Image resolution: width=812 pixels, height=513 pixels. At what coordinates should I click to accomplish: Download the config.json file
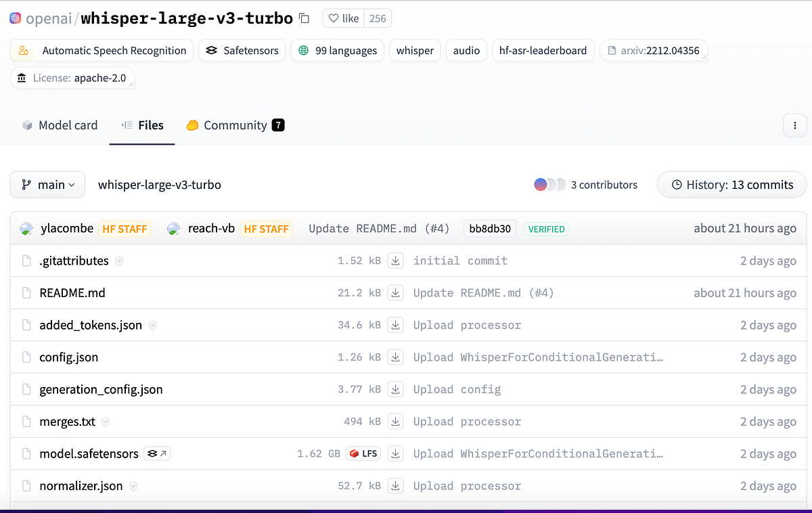[x=396, y=357]
